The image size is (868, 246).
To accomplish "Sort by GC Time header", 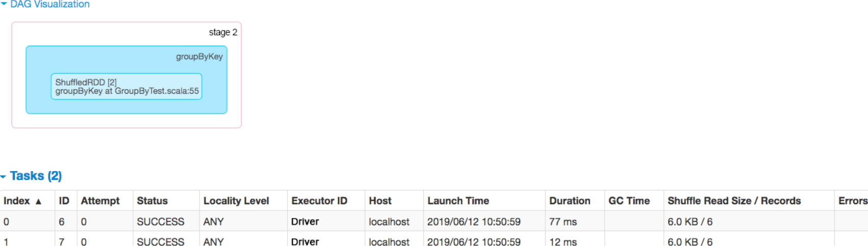I will pyautogui.click(x=629, y=201).
